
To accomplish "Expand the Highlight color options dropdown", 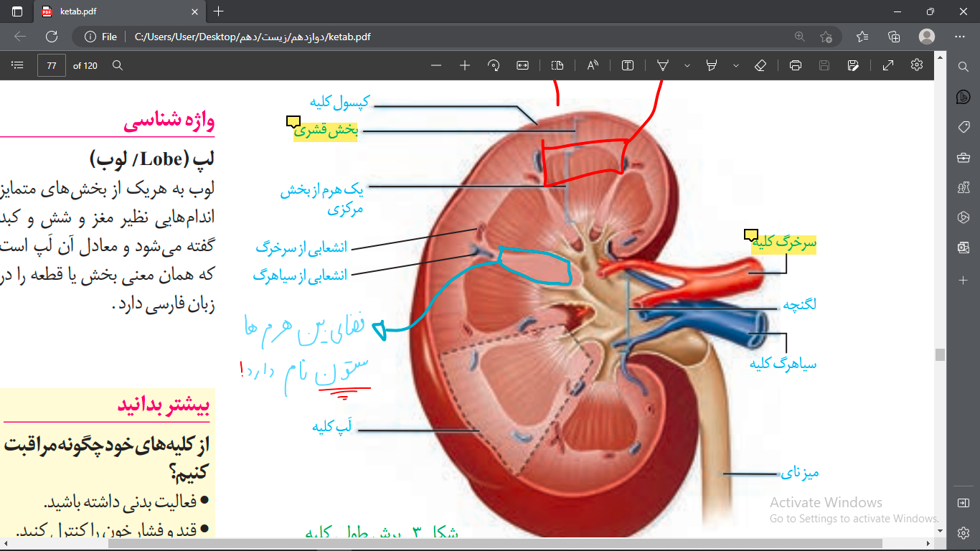I will click(x=736, y=65).
